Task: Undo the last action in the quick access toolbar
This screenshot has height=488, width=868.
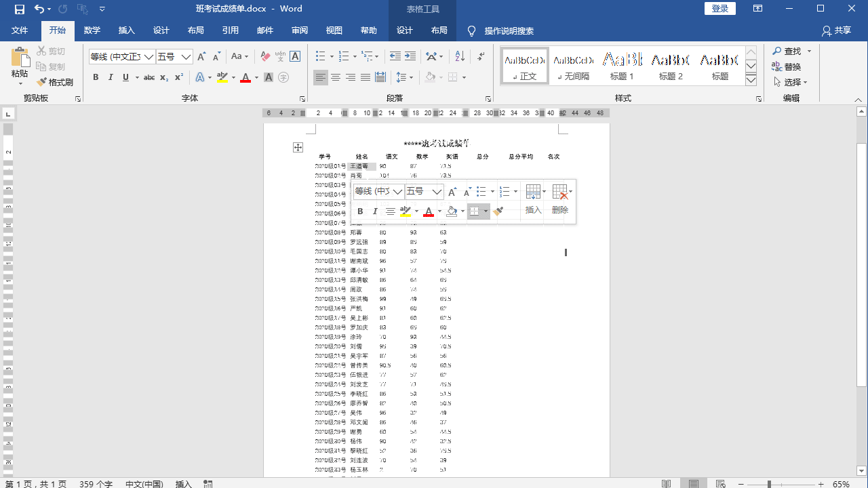Action: (x=39, y=9)
